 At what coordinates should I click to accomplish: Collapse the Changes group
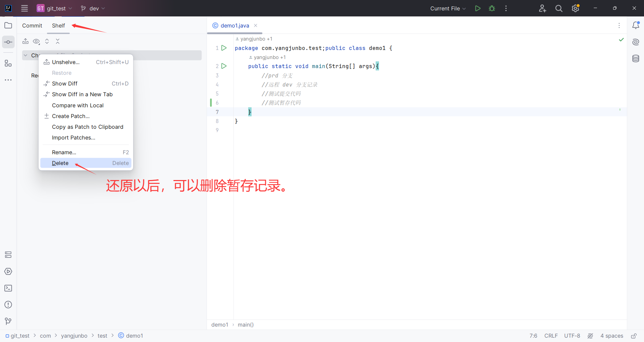click(x=25, y=55)
